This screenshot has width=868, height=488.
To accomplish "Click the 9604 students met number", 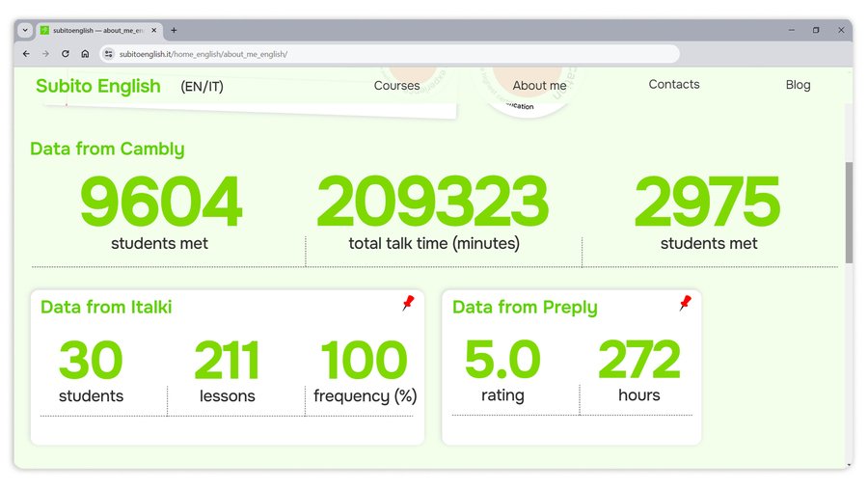I will click(x=161, y=202).
